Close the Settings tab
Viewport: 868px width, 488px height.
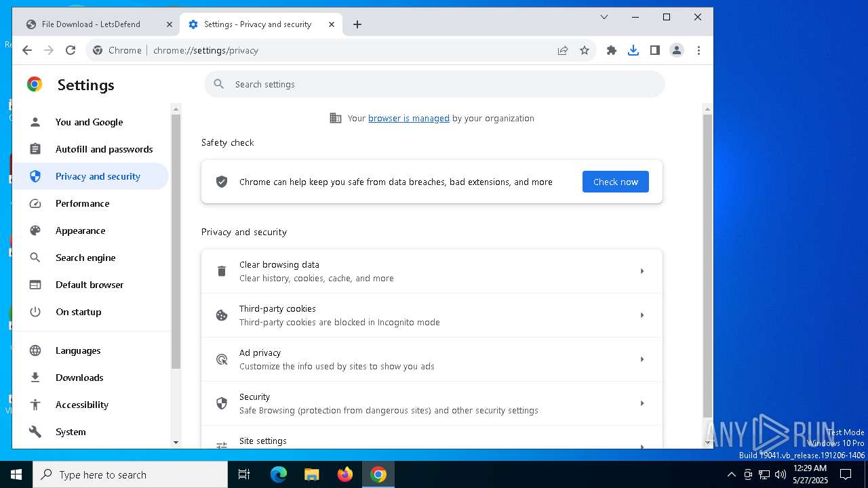click(332, 24)
